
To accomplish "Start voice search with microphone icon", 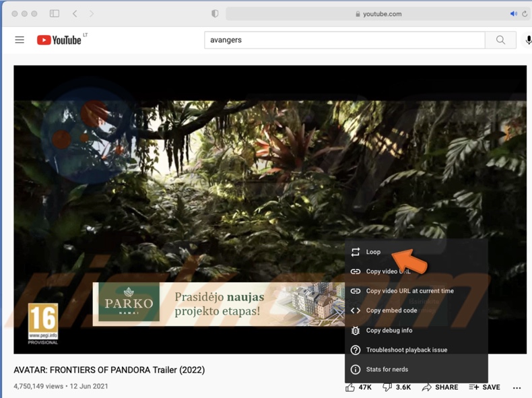I will tap(528, 40).
